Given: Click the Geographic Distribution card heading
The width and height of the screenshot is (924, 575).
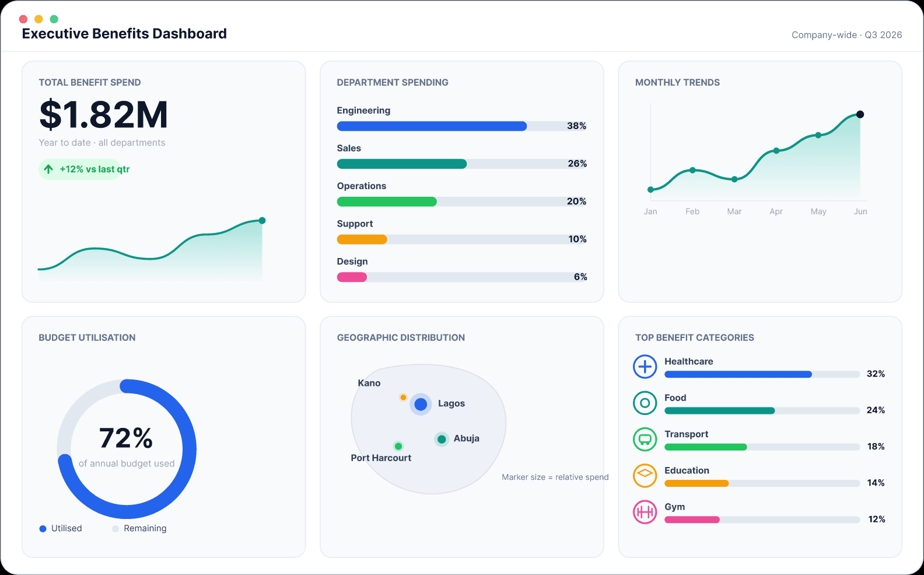Looking at the screenshot, I should [401, 338].
